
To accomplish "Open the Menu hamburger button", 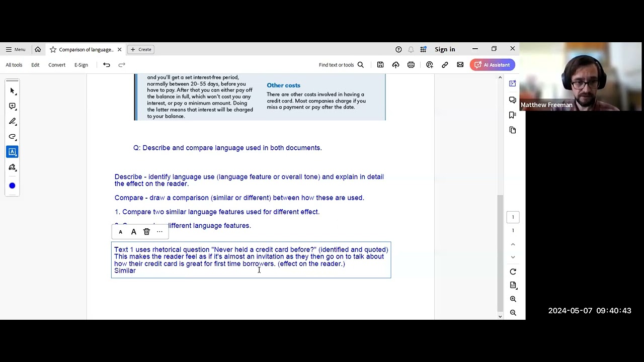I will pyautogui.click(x=15, y=49).
